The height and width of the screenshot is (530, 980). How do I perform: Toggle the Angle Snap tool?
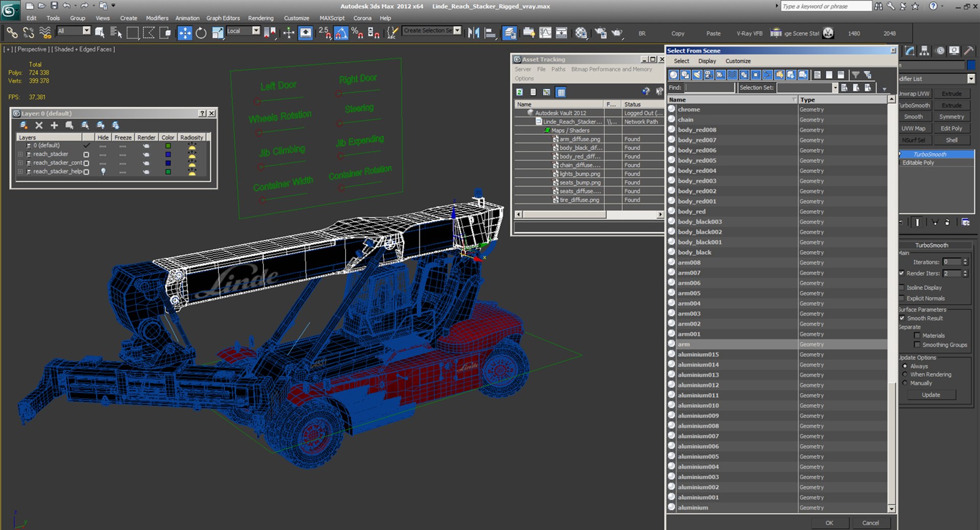(x=340, y=33)
